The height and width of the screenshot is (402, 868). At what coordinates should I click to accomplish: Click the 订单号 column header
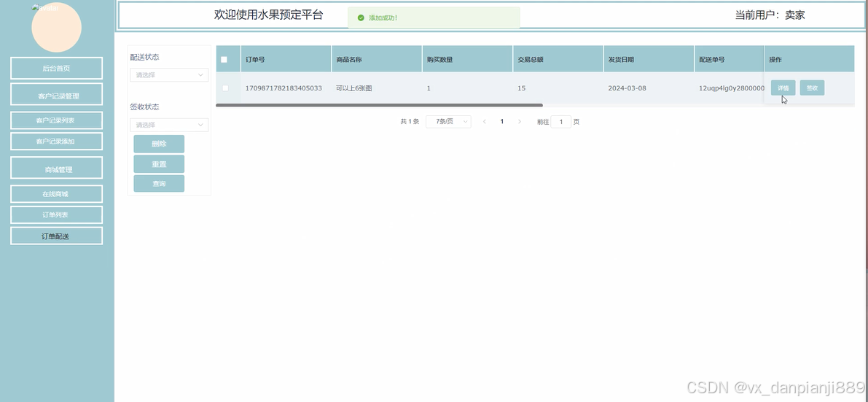point(286,59)
